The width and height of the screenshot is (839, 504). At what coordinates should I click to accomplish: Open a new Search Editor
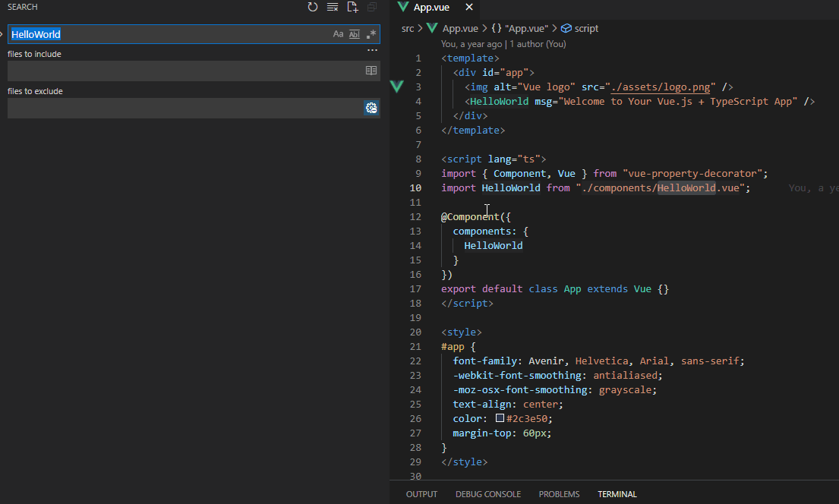point(352,7)
